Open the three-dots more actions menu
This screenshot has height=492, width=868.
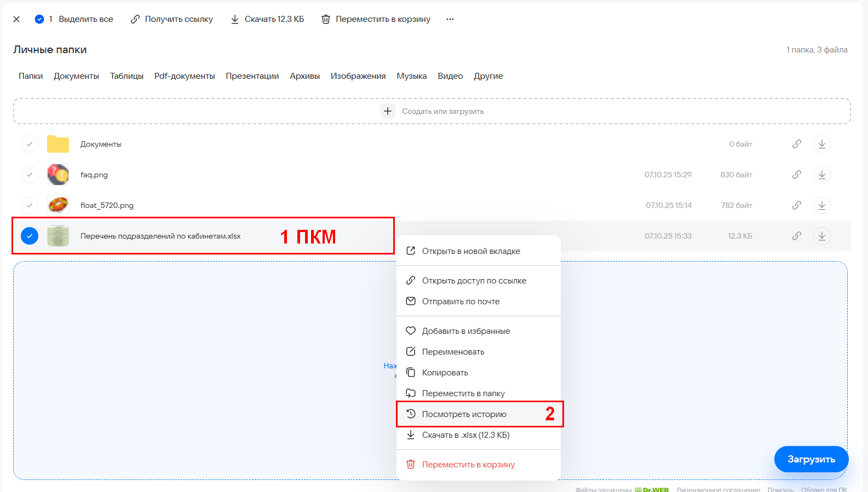[x=450, y=19]
